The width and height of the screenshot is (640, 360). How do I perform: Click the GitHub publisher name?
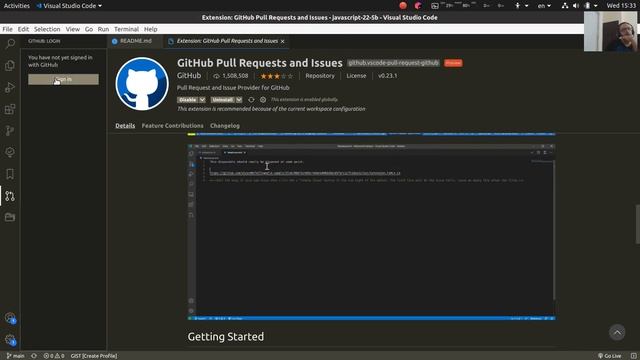tap(189, 76)
